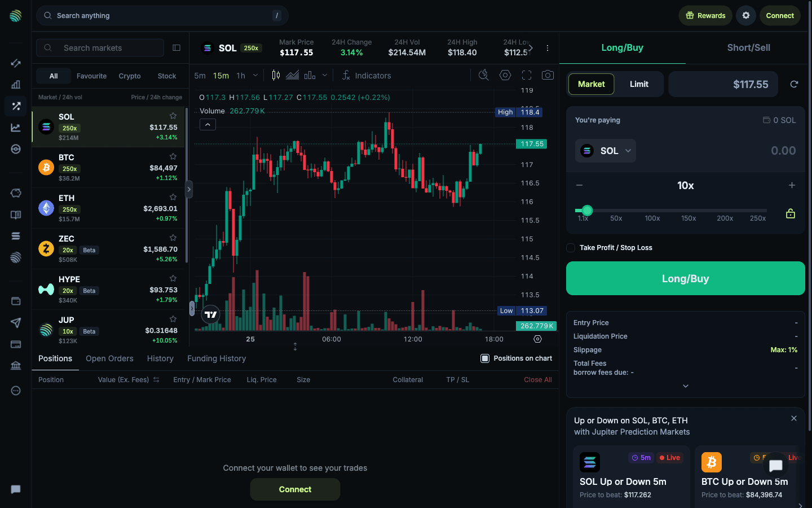Open the settings gear in the header
The height and width of the screenshot is (508, 812).
click(x=745, y=16)
